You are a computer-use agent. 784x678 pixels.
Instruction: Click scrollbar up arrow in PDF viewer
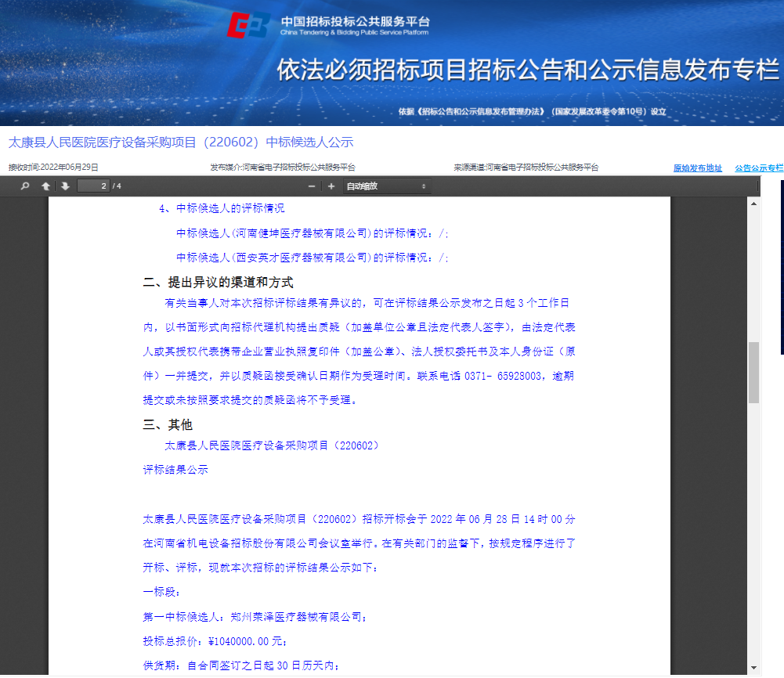[753, 204]
